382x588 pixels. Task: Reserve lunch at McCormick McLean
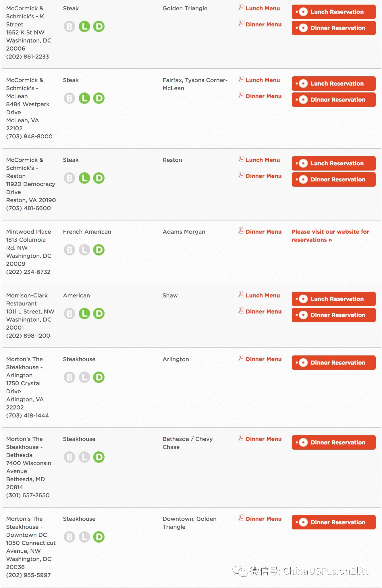[334, 84]
